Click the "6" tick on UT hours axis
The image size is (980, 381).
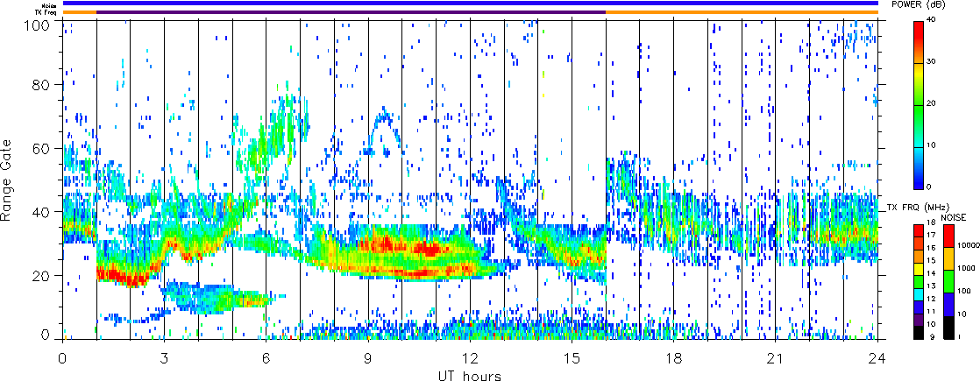coord(266,356)
